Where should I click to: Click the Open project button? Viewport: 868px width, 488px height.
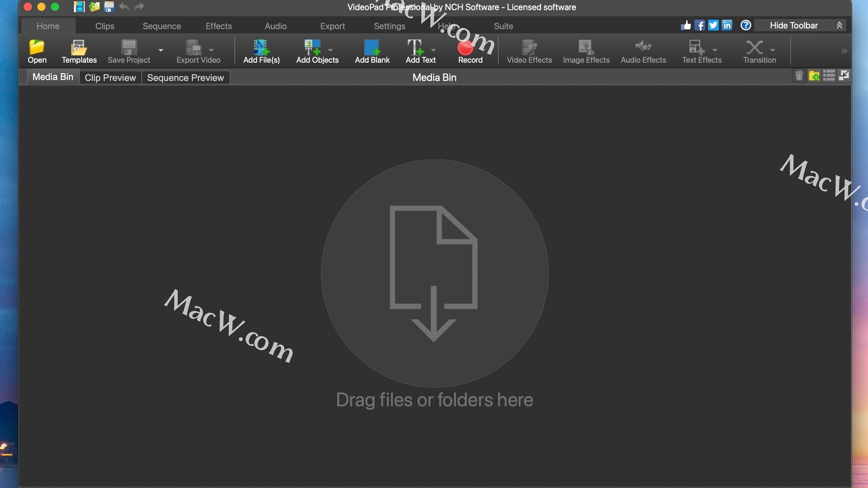[37, 51]
